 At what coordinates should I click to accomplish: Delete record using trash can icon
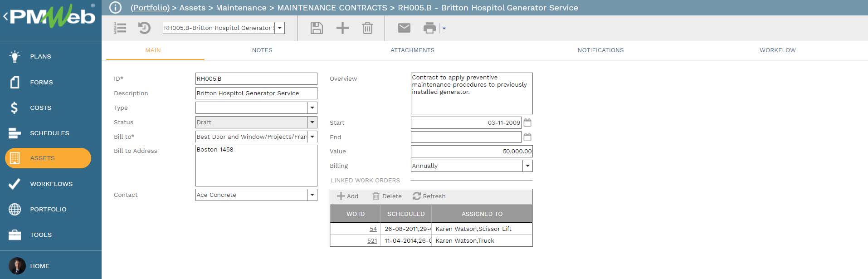[x=367, y=28]
